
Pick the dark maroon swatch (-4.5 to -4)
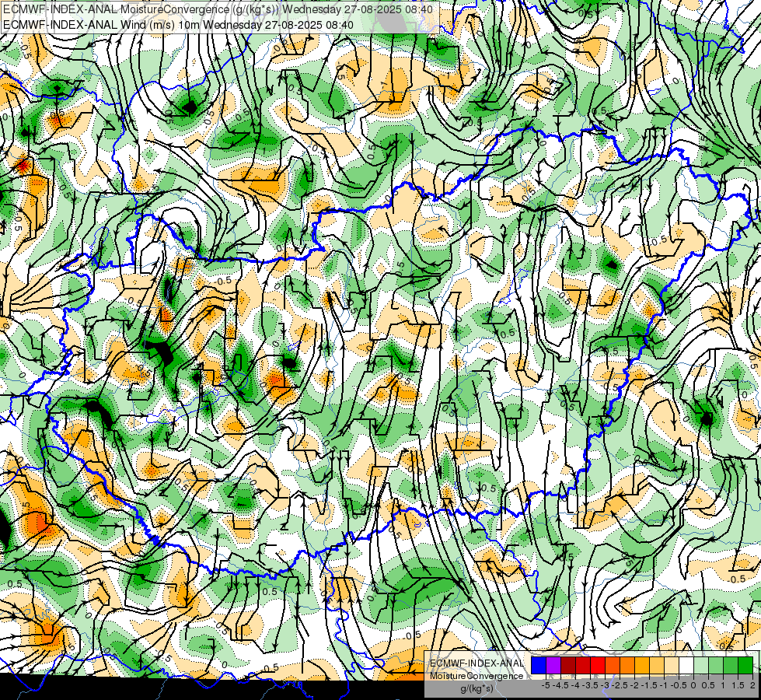pyautogui.click(x=568, y=665)
